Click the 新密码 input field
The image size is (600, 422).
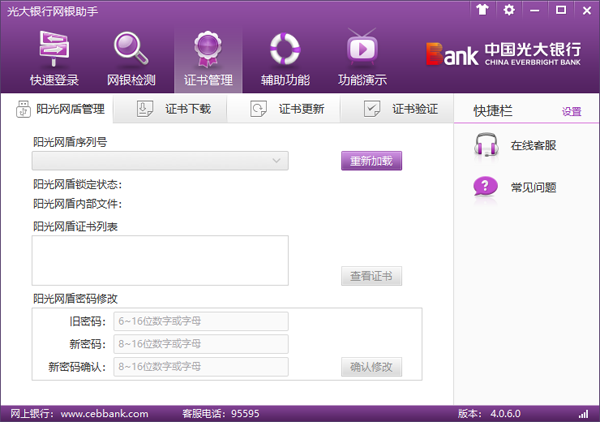201,344
